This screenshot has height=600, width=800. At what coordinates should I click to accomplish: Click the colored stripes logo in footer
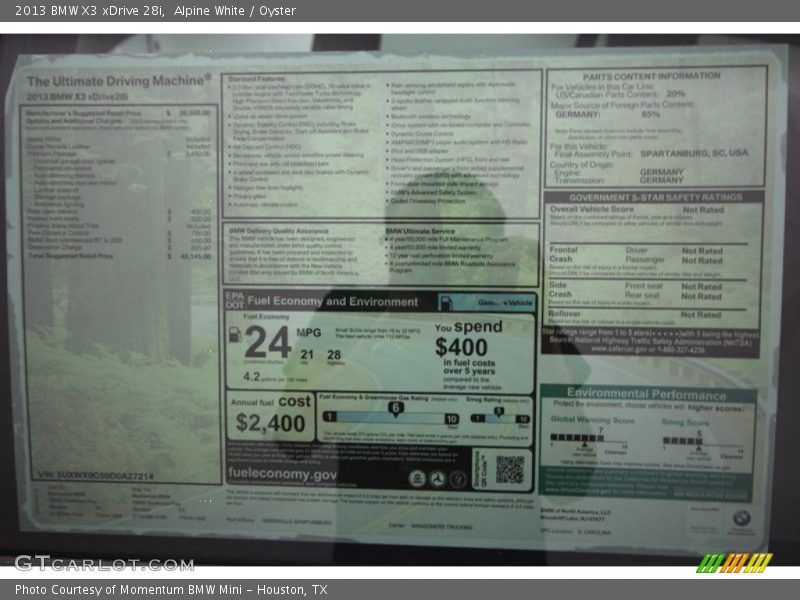(734, 563)
